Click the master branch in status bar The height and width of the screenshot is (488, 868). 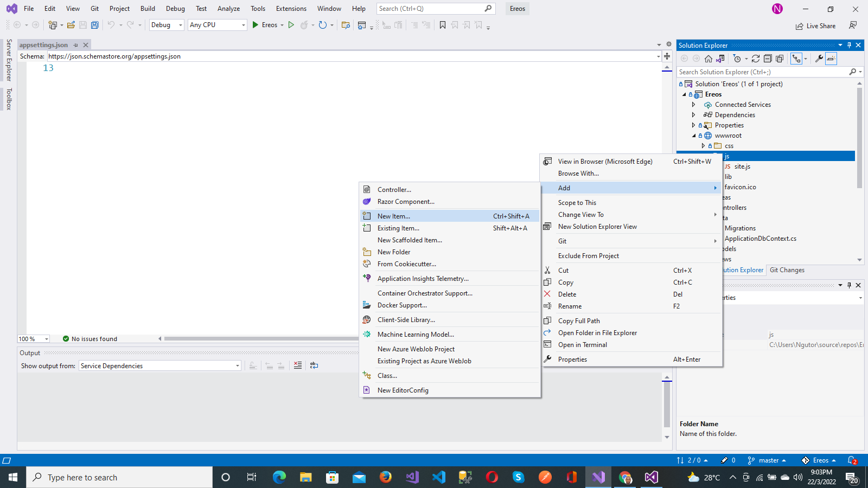(767, 460)
